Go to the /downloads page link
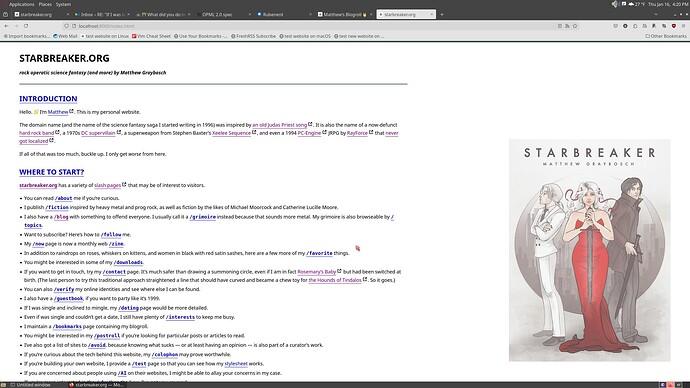 [x=128, y=262]
